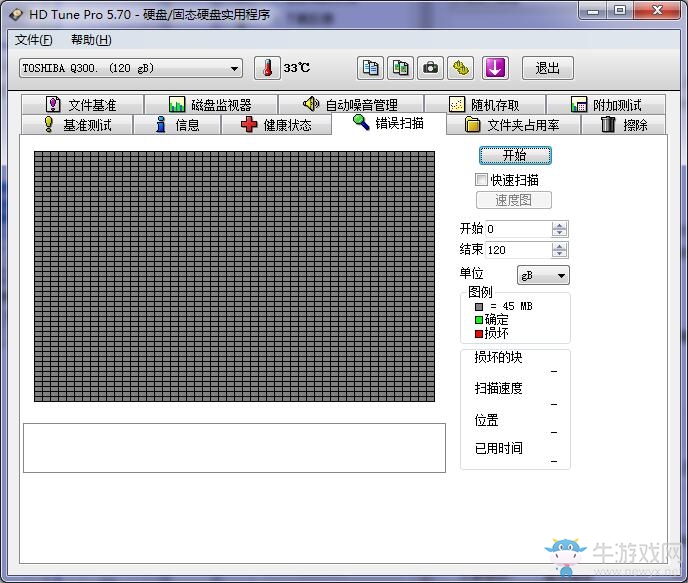
Task: Click the HD Tune Pro title bar icon
Action: coord(16,14)
